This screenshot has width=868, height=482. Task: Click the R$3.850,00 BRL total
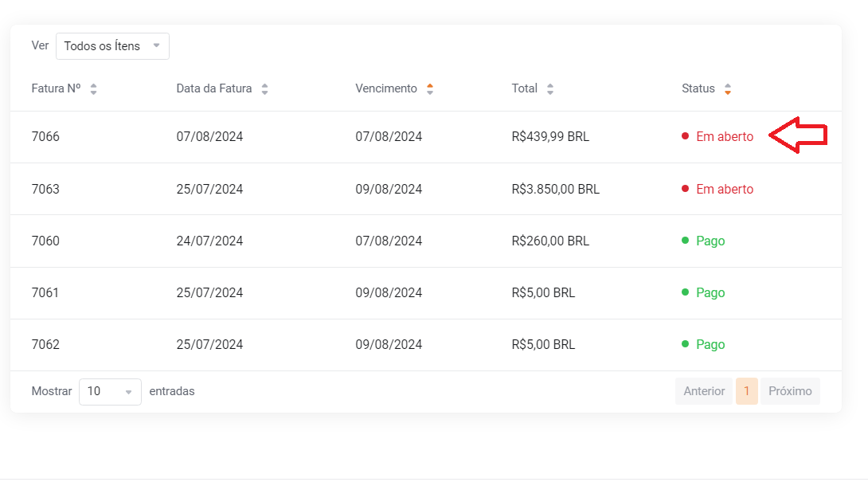[555, 189]
